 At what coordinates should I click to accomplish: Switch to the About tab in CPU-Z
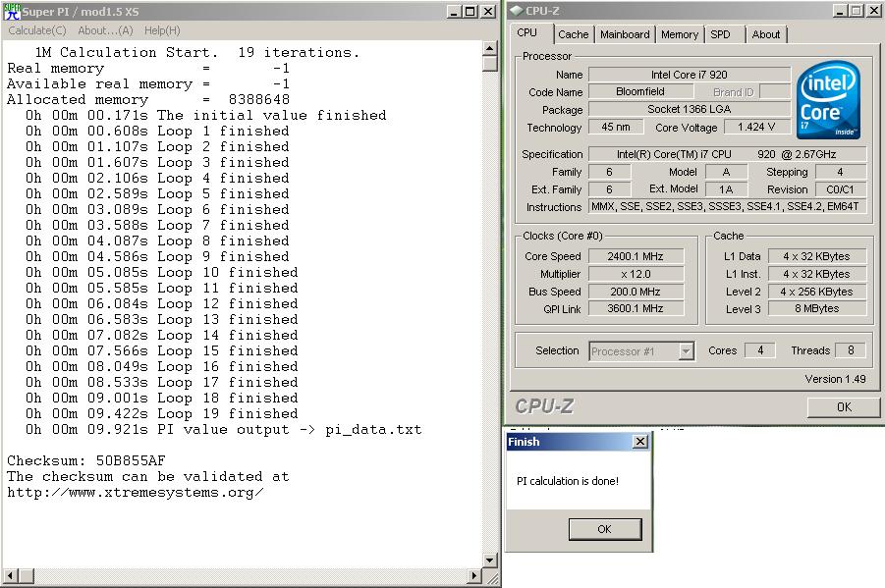[766, 34]
